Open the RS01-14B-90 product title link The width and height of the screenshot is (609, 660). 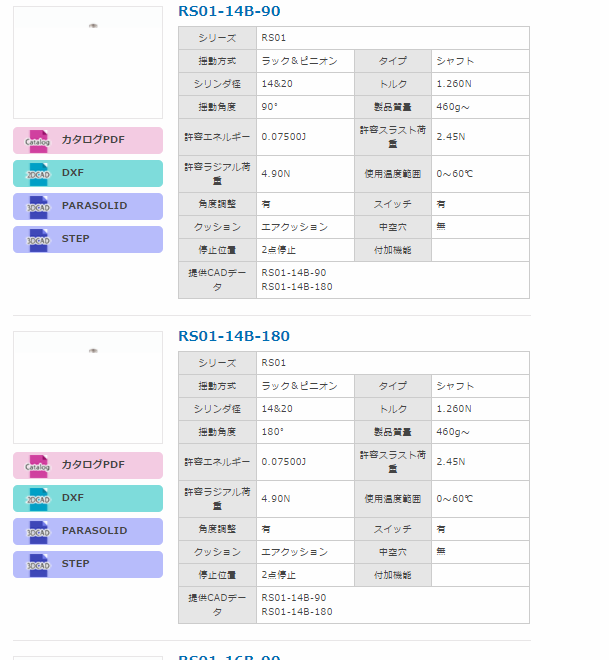tap(229, 11)
